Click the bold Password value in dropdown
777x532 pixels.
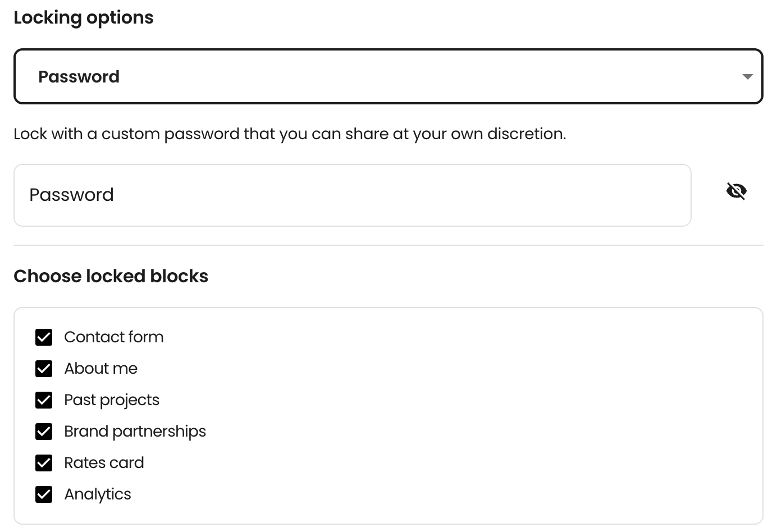(79, 76)
